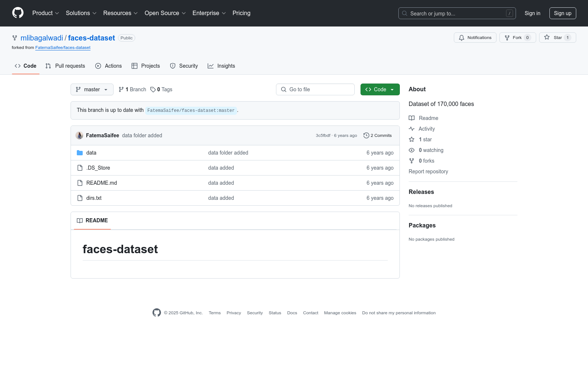The width and height of the screenshot is (588, 368).
Task: Switch to the Actions tab
Action: pos(108,66)
